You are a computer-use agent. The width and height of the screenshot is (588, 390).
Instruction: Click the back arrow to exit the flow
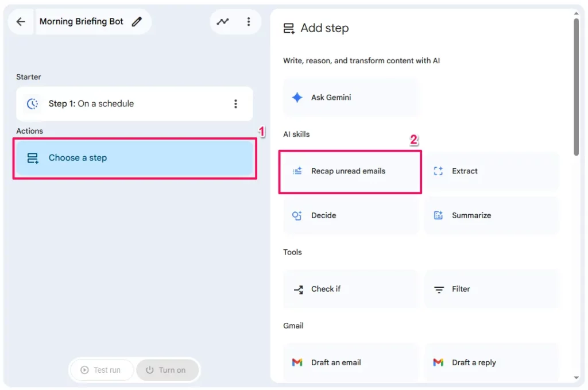click(20, 21)
